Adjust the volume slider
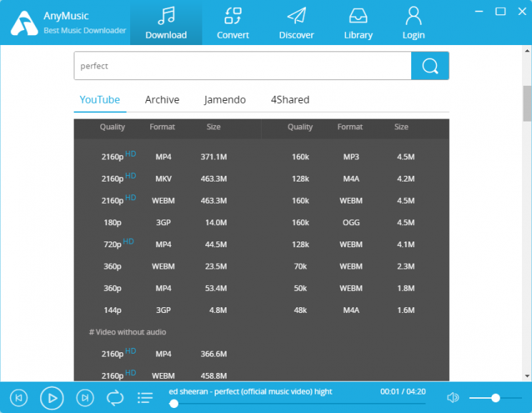The width and height of the screenshot is (532, 413). point(495,398)
